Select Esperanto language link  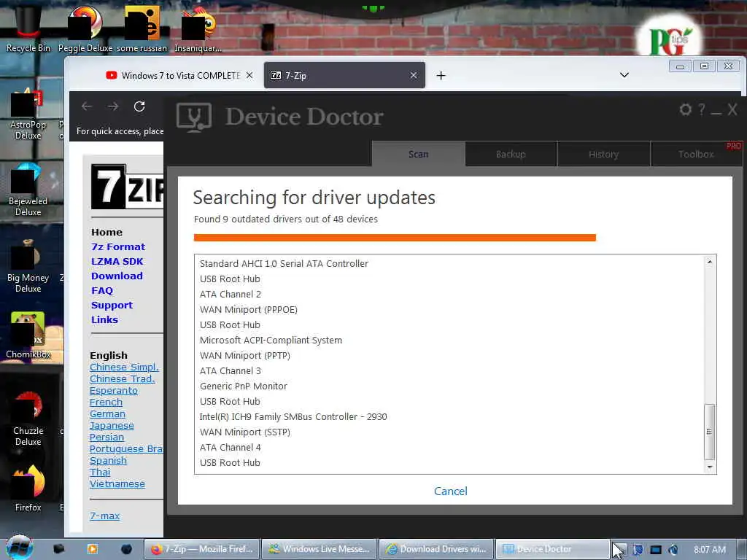(x=113, y=391)
